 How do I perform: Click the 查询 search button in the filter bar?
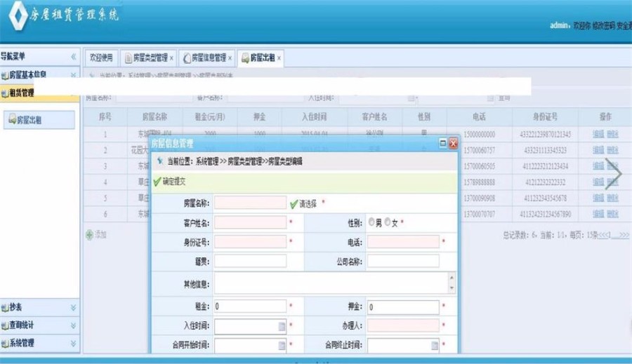[x=504, y=98]
